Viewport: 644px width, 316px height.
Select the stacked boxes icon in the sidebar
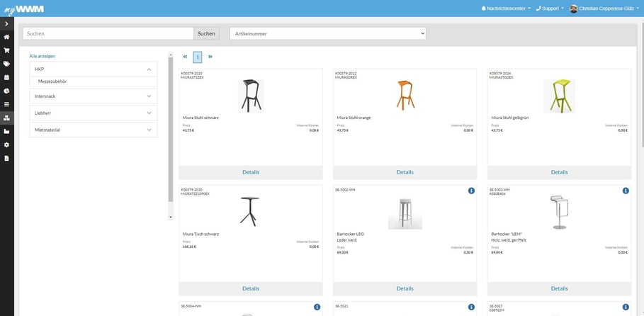[6, 118]
